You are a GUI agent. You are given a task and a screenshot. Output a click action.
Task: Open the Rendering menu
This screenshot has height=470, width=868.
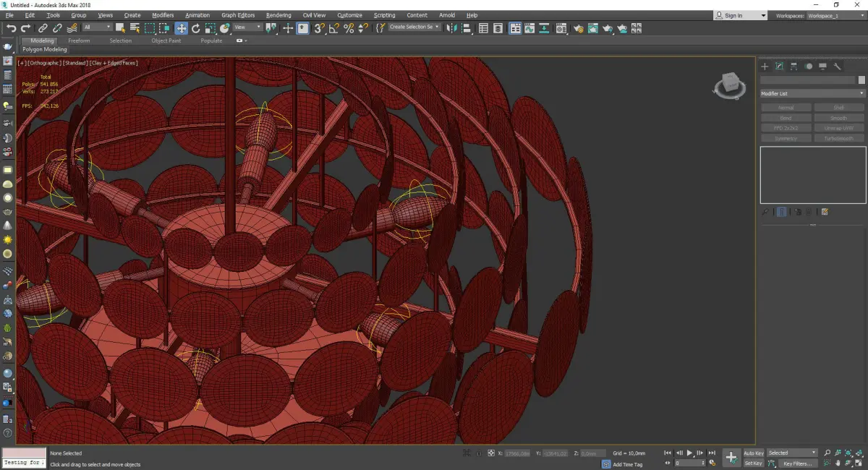click(278, 15)
